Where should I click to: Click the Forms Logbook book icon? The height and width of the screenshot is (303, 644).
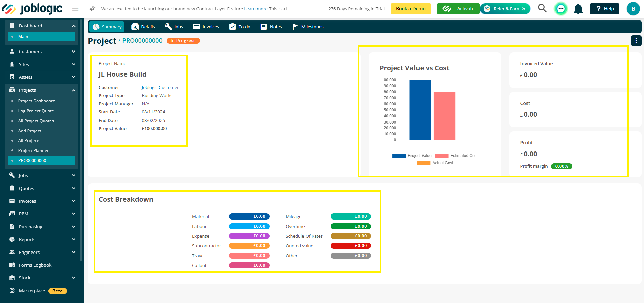click(x=12, y=265)
